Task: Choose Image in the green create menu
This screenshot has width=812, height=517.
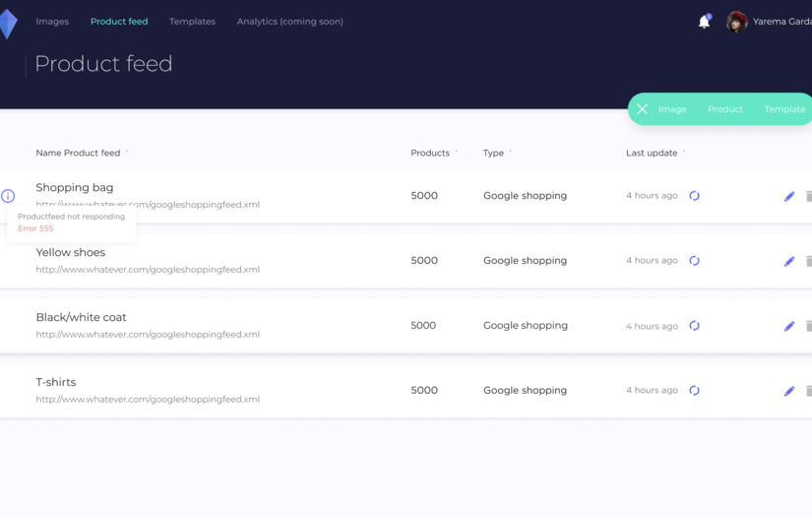Action: (x=672, y=109)
